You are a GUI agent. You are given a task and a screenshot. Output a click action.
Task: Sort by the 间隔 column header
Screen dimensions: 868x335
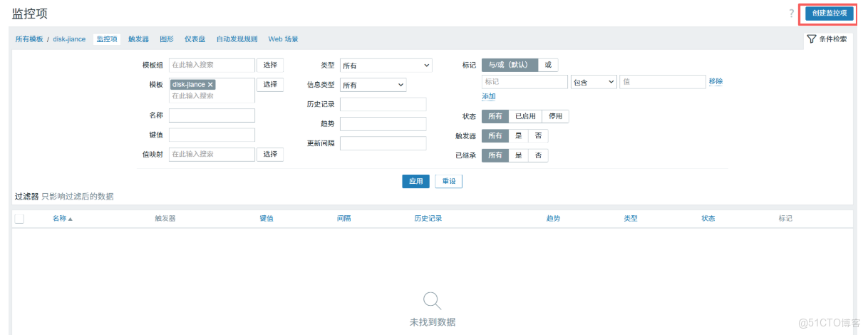pos(343,218)
